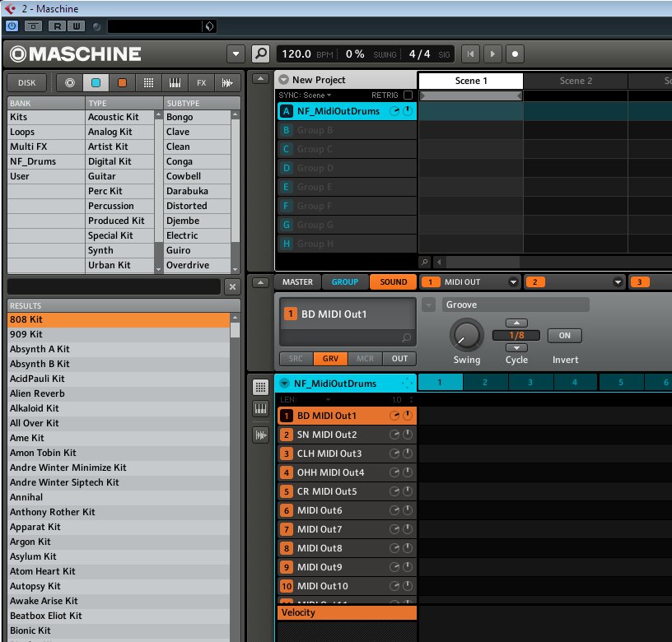Expand the New Project dropdown arrow
The width and height of the screenshot is (672, 642).
pyautogui.click(x=283, y=80)
